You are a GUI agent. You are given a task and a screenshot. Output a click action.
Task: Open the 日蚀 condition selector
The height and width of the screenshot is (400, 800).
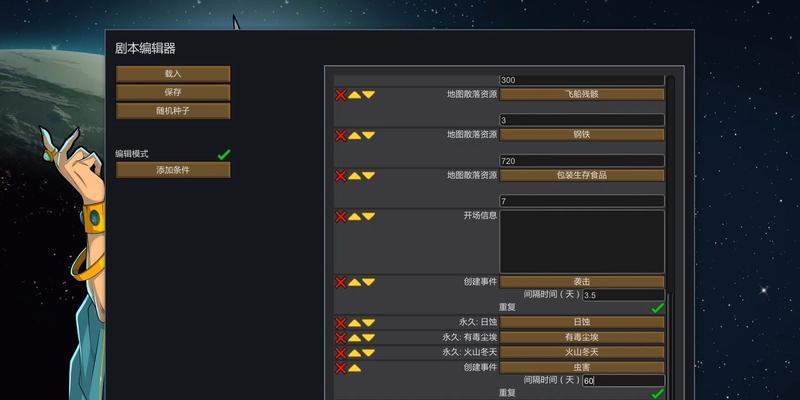pos(582,322)
